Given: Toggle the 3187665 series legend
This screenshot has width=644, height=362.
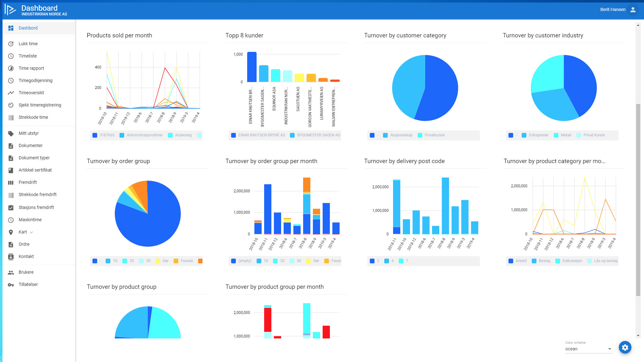Looking at the screenshot, I should coord(103,135).
